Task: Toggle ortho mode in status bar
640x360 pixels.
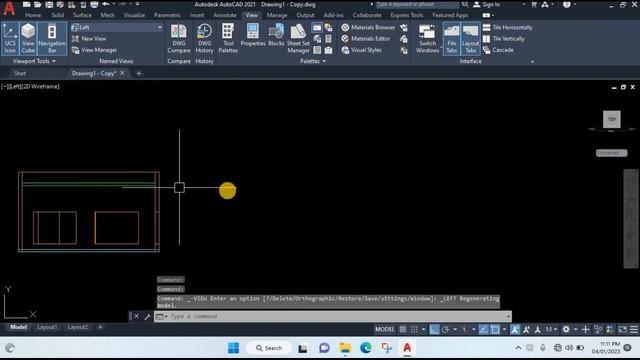Action: [434, 329]
